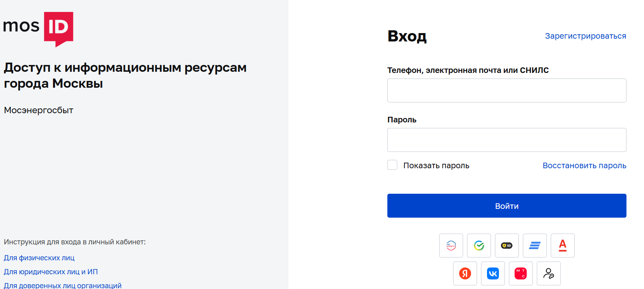The width and height of the screenshot is (644, 289).
Task: Open the Зарегистрироваться registration link
Action: [x=585, y=36]
